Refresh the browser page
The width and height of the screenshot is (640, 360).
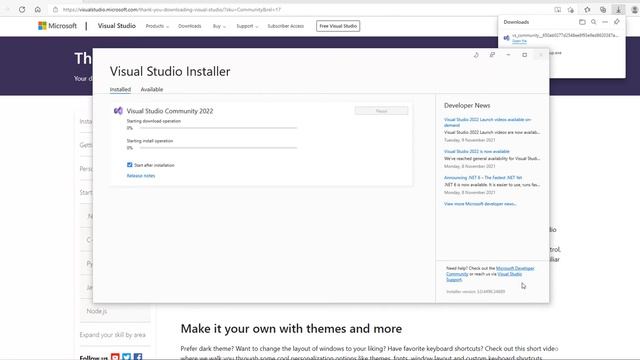pyautogui.click(x=22, y=9)
